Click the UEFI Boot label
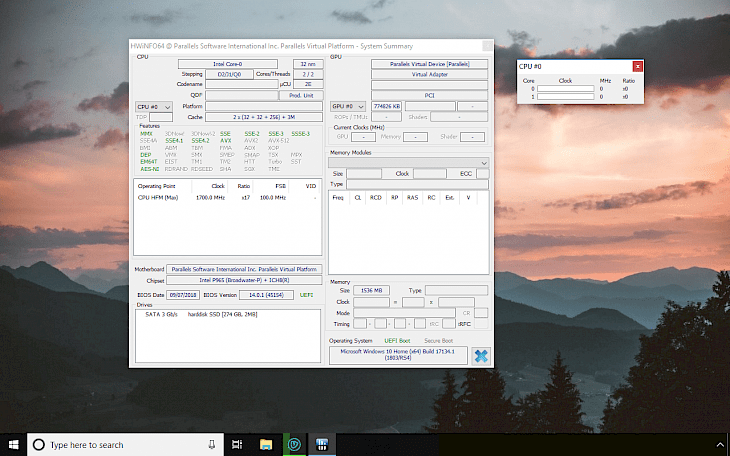Viewport: 730px width, 456px height. coord(397,341)
